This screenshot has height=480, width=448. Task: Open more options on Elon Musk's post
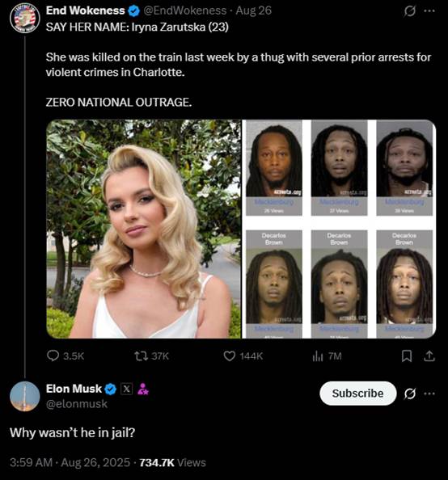pos(429,394)
